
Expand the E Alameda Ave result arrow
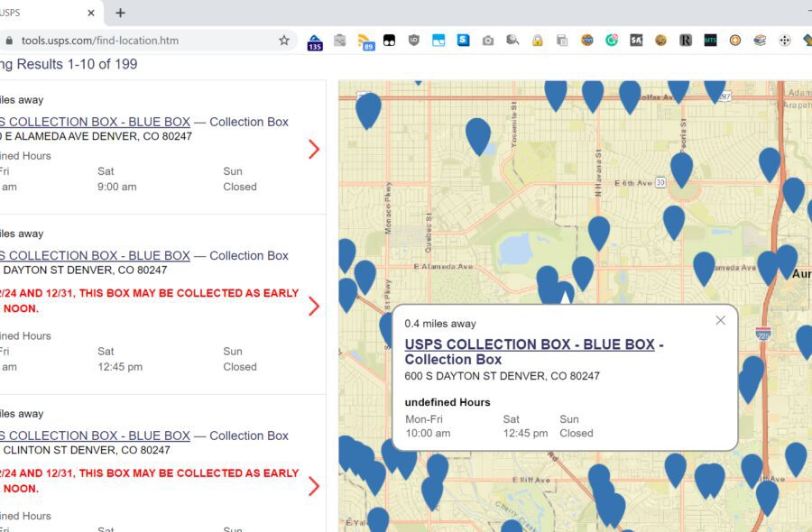coord(314,149)
